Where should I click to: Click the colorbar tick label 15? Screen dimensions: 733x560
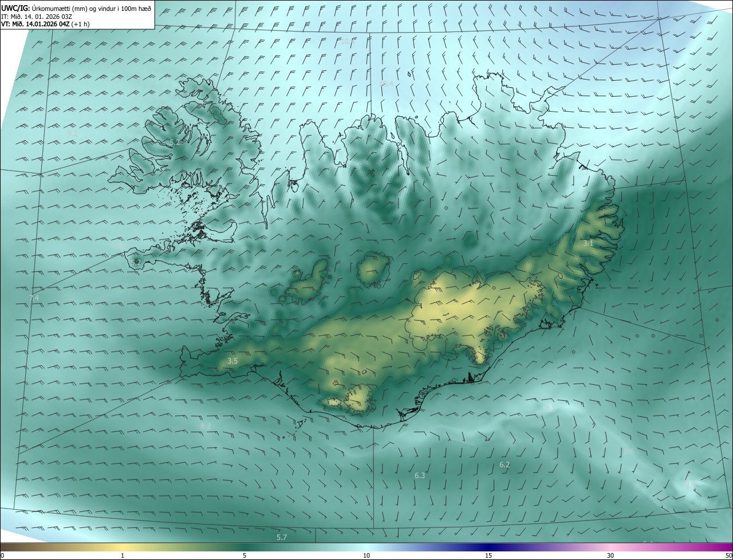pos(488,555)
